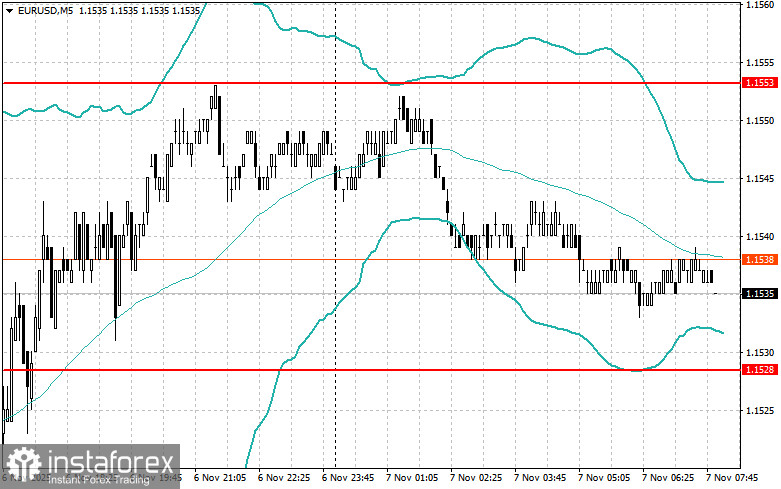Click the 1.1550 price axis value
This screenshot has height=489, width=781.
(760, 121)
